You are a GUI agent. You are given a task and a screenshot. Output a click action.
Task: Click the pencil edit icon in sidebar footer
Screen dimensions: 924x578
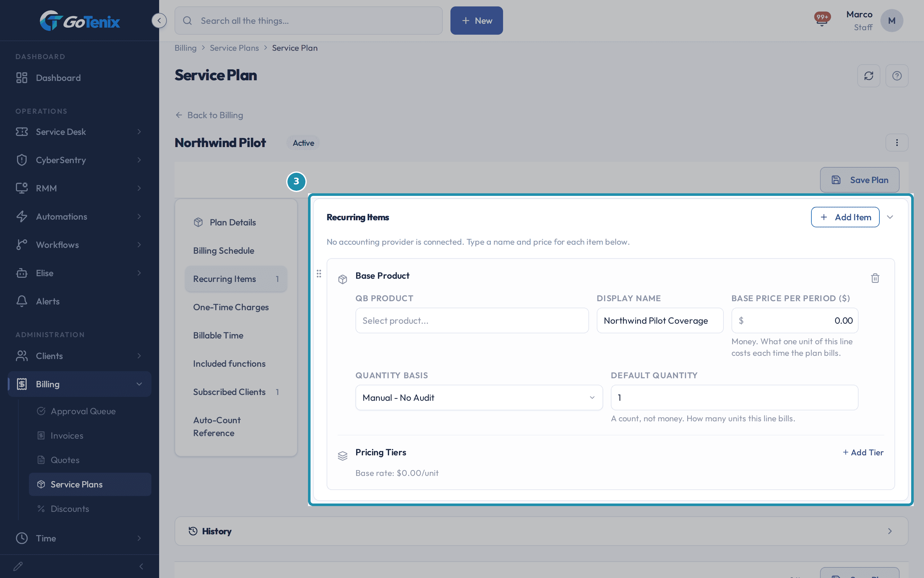pos(18,566)
